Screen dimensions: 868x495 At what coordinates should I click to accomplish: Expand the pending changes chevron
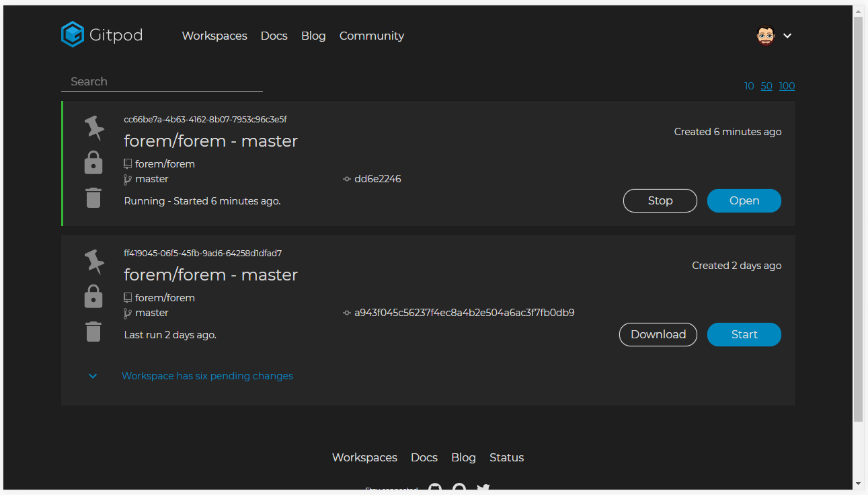point(93,376)
